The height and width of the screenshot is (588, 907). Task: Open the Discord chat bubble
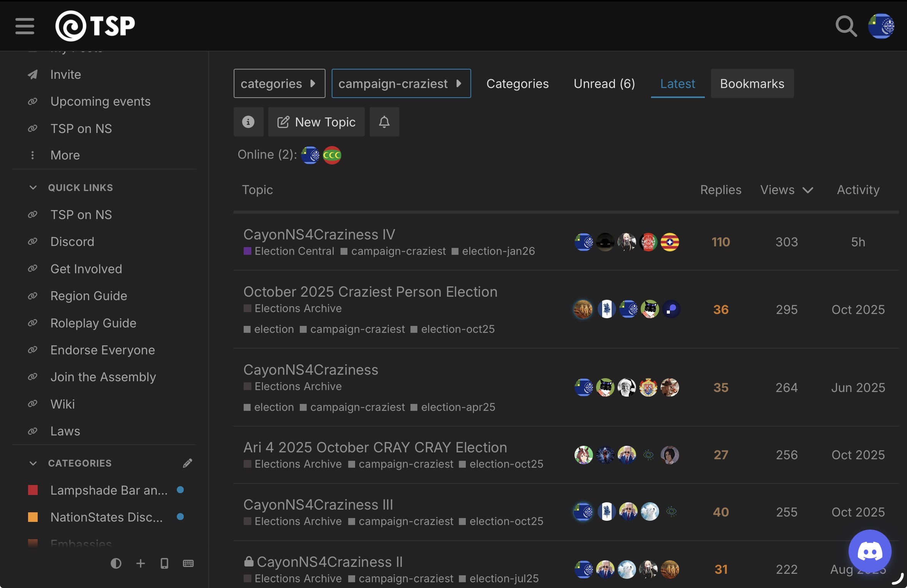870,551
